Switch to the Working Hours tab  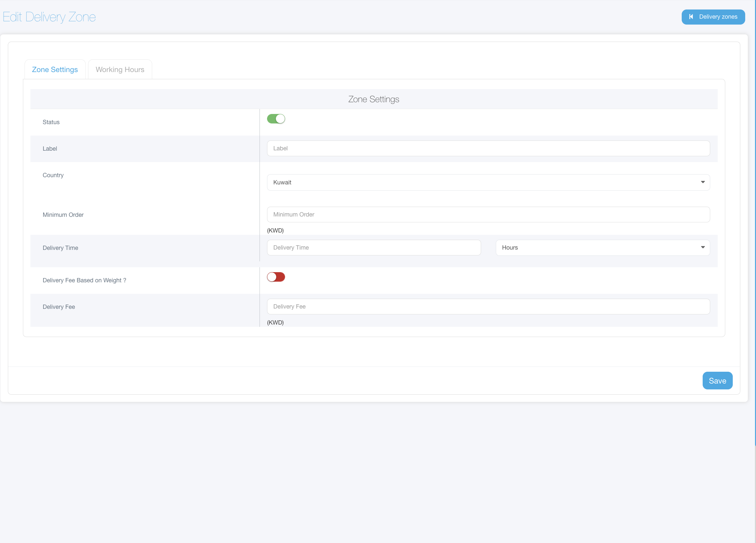(x=120, y=69)
